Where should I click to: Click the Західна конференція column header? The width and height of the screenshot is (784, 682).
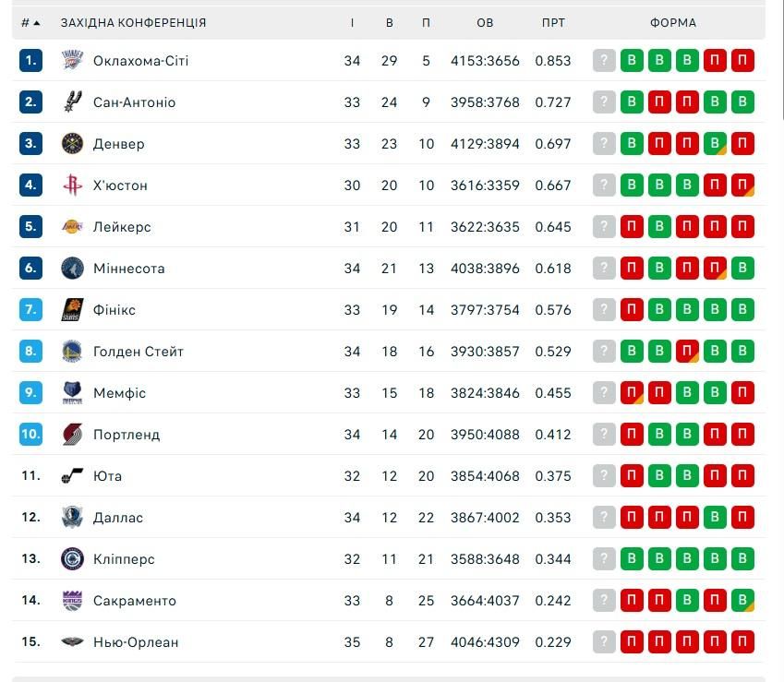point(133,23)
